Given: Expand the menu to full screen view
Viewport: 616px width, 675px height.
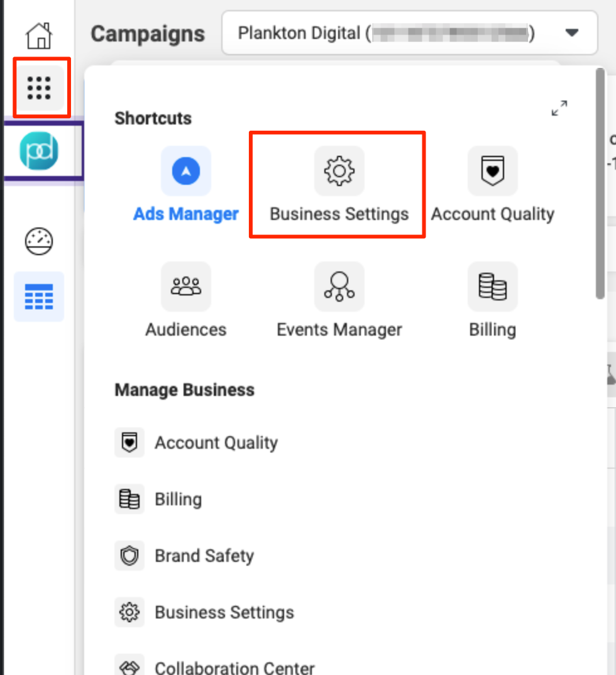Looking at the screenshot, I should click(559, 109).
